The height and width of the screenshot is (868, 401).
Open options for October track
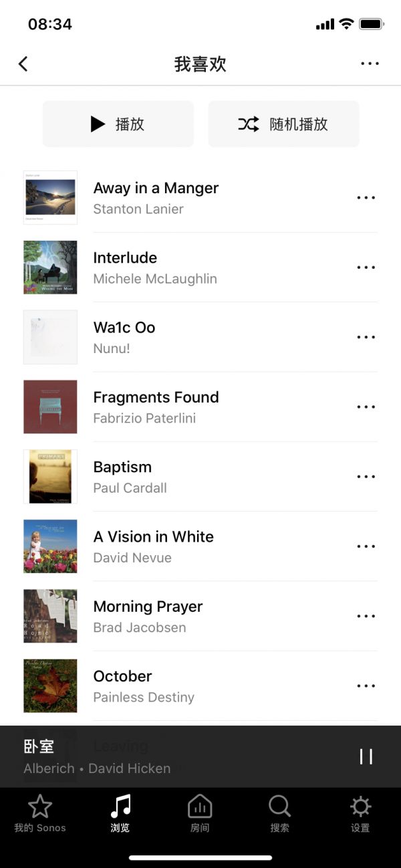(x=366, y=686)
